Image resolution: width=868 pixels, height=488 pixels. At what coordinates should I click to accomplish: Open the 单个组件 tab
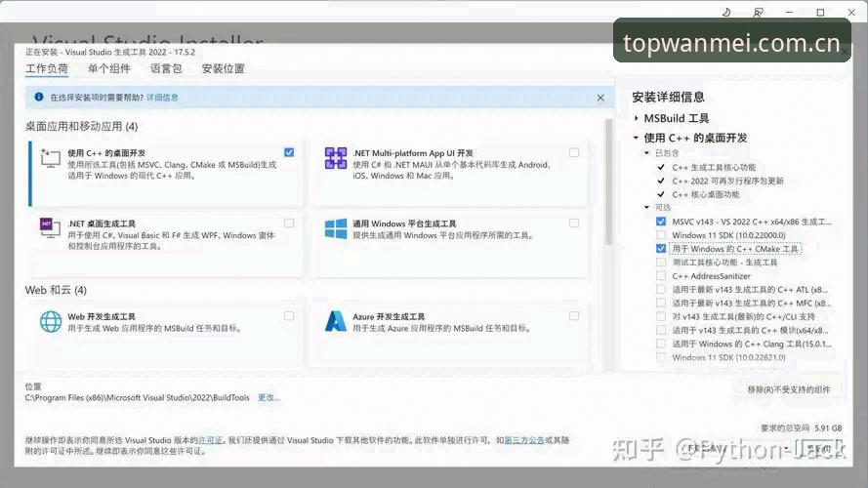[109, 68]
